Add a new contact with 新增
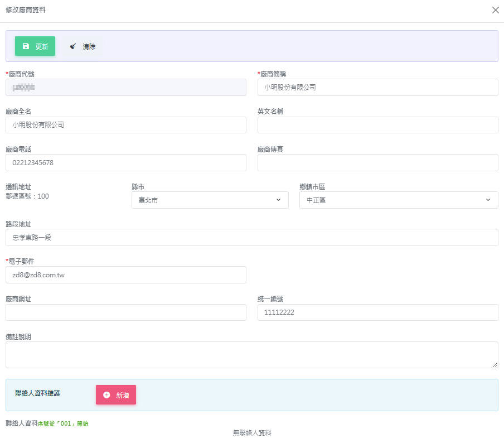The height and width of the screenshot is (443, 504). pyautogui.click(x=116, y=395)
